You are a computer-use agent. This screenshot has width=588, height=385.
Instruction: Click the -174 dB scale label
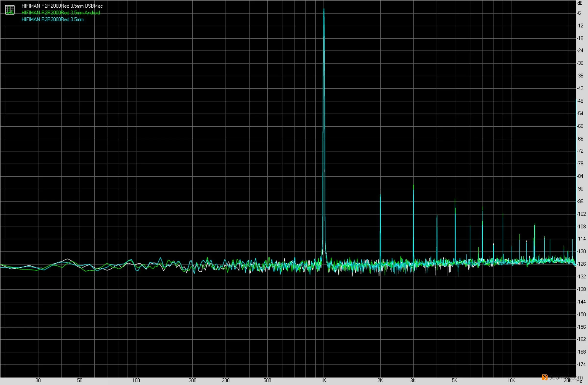581,364
